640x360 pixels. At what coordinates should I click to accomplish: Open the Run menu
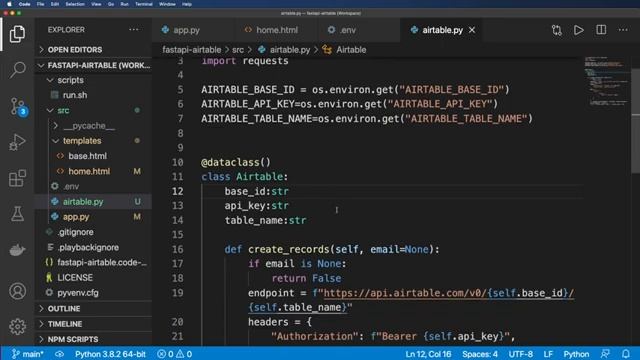pos(124,4)
